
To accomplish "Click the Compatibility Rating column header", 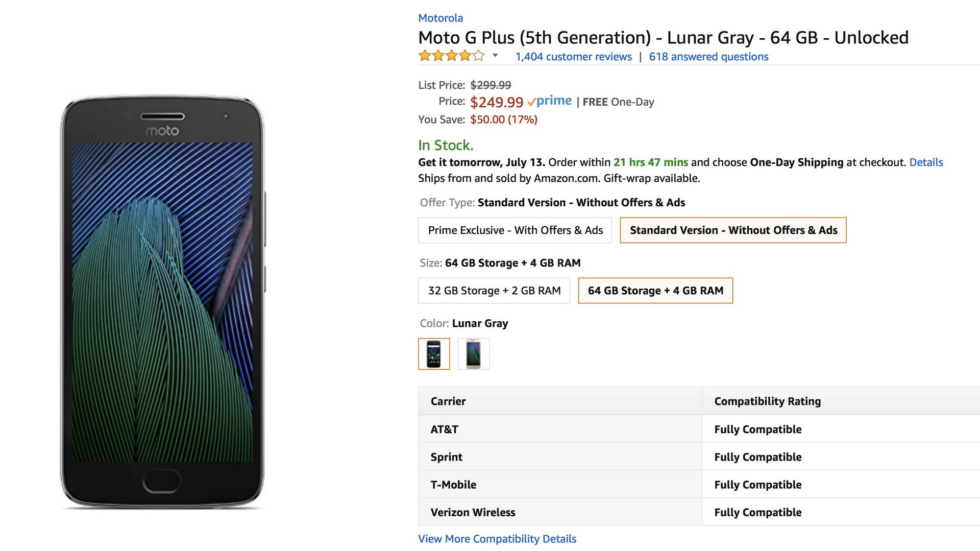I will coord(767,401).
